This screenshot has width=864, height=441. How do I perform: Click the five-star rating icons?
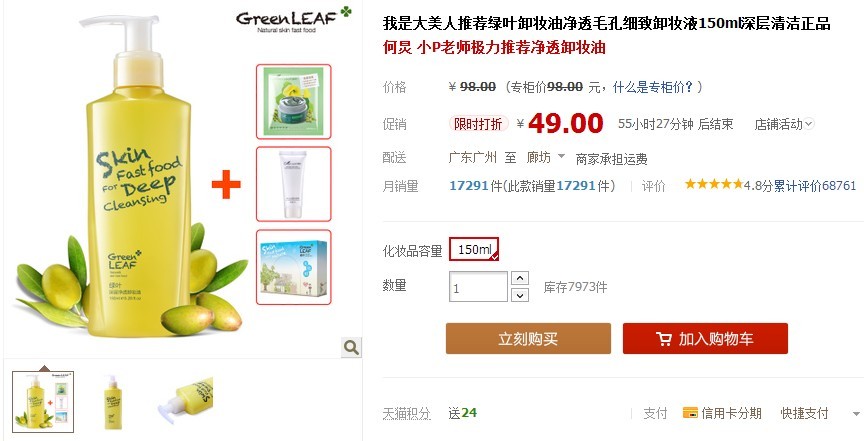tap(714, 184)
